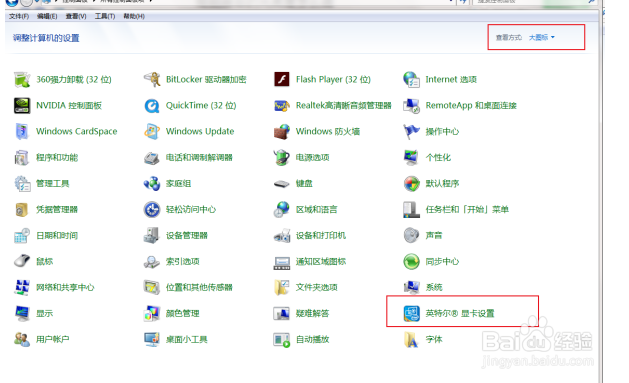This screenshot has height=383, width=629.
Task: Click the 网络和共享中心 link
Action: coord(65,288)
